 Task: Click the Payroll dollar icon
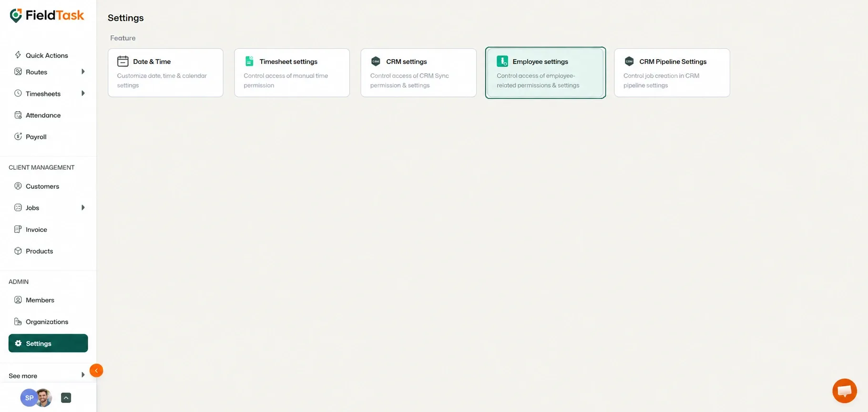pyautogui.click(x=18, y=136)
